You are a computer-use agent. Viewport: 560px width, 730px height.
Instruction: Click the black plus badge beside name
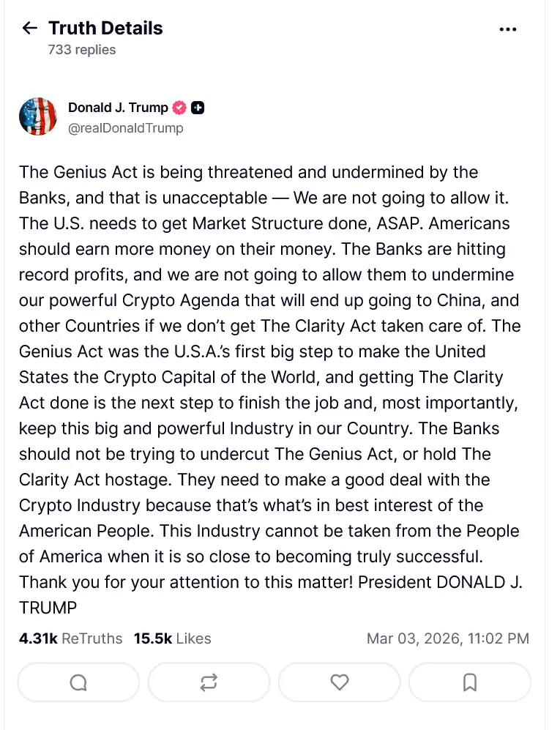tap(198, 108)
